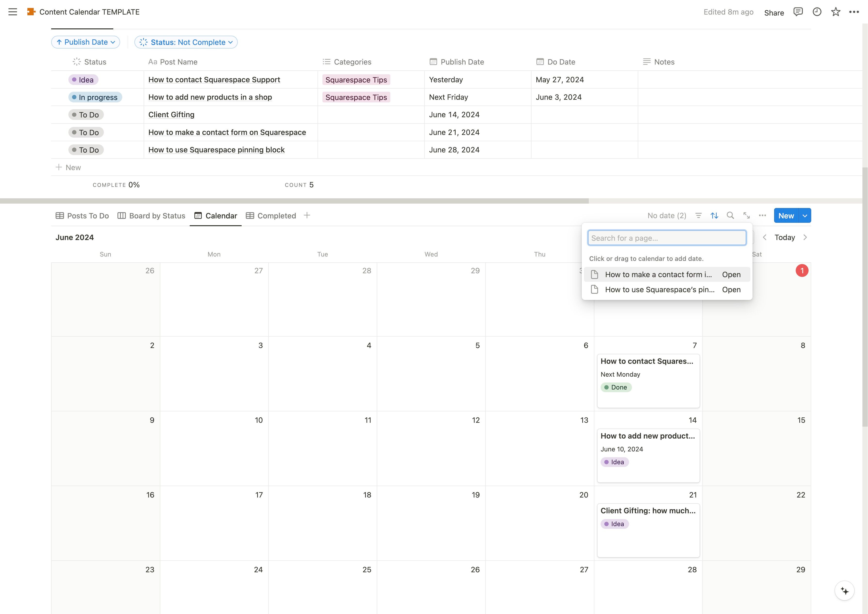868x614 pixels.
Task: Go to next month arrow
Action: coord(805,237)
